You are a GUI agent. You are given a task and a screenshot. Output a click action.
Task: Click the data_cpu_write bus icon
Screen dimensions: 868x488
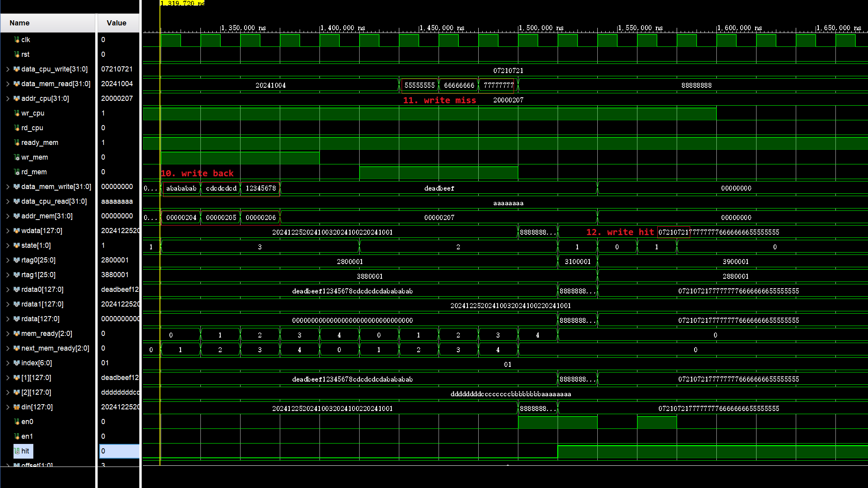pos(17,69)
